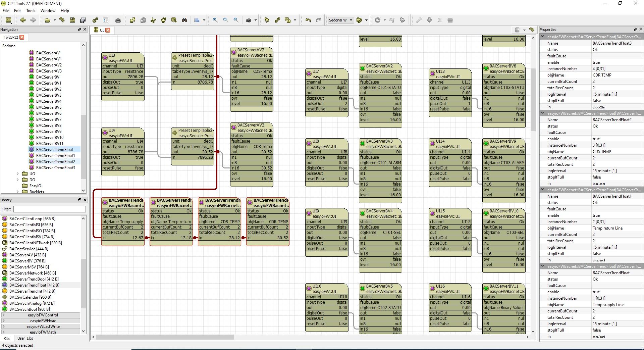Collapse the BACServerTrendFloat3 properties section

coord(542,37)
